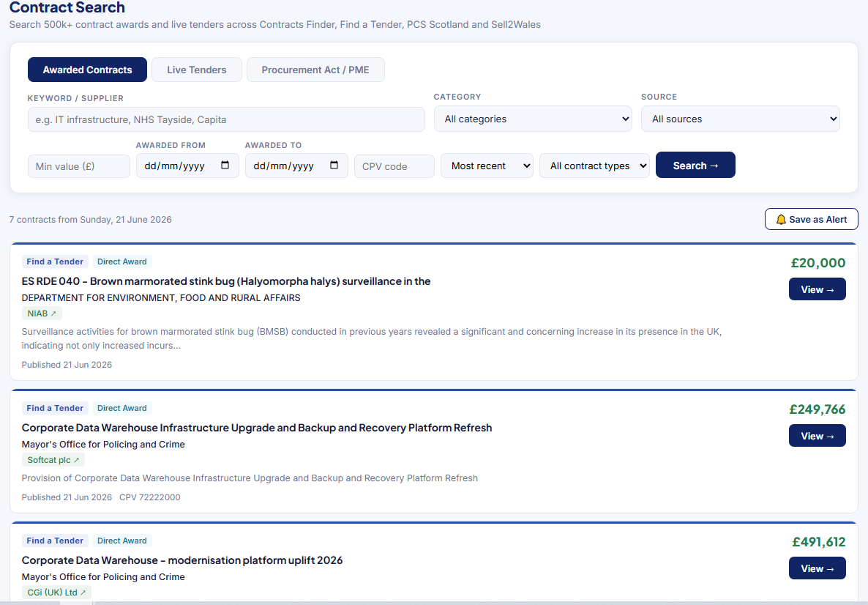This screenshot has width=868, height=605.
Task: Click the Contract Search heading
Action: [67, 7]
